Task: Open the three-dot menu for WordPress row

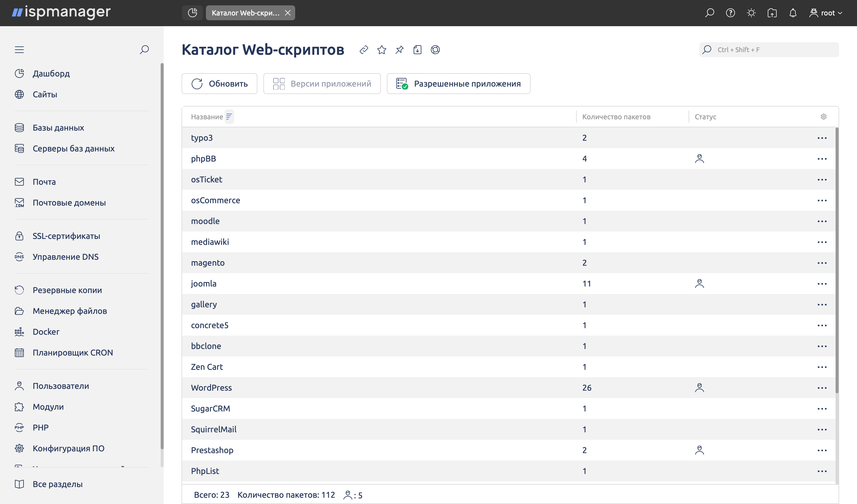Action: (x=822, y=388)
